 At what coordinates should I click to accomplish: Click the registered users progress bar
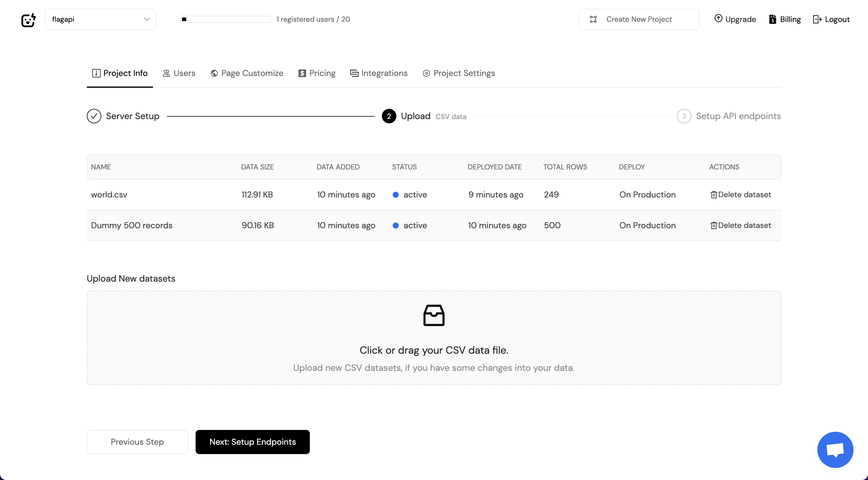(225, 19)
